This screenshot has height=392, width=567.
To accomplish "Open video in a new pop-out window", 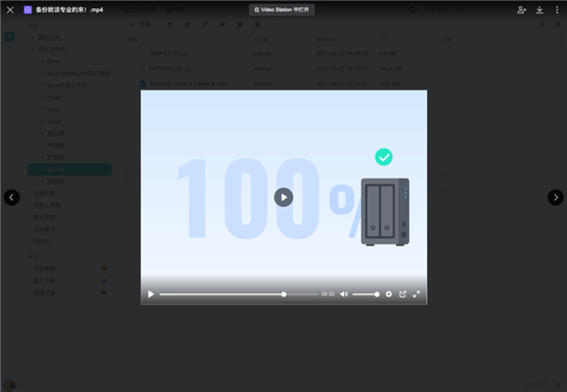I will (x=403, y=294).
